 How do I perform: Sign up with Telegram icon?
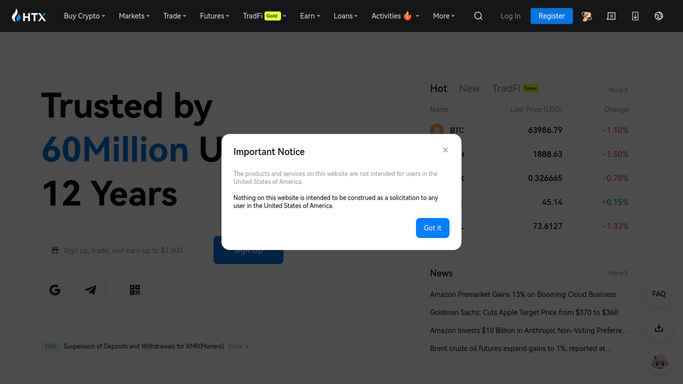[91, 290]
